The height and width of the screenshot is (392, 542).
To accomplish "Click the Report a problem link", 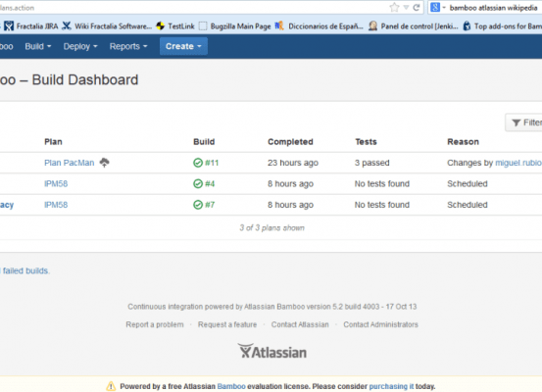I will pos(155,324).
